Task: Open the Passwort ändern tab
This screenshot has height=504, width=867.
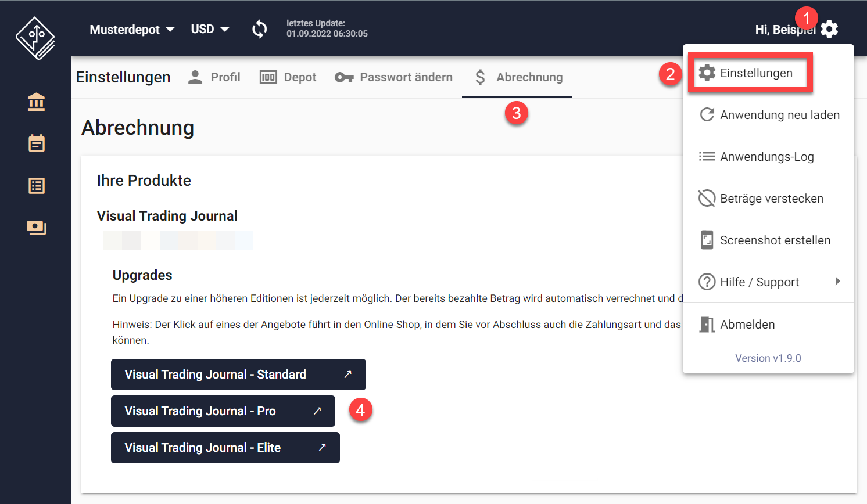Action: (x=393, y=77)
